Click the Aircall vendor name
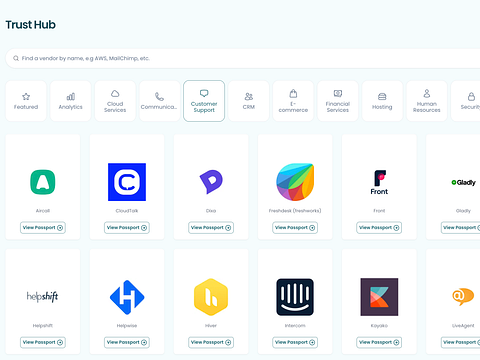 coord(43,211)
